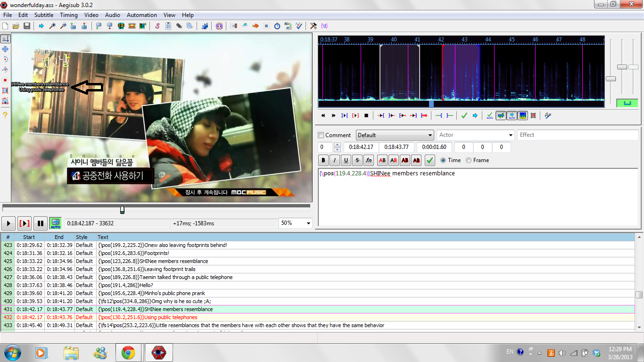Click the audio volume slider handle
This screenshot has height=362, width=644.
(x=634, y=67)
